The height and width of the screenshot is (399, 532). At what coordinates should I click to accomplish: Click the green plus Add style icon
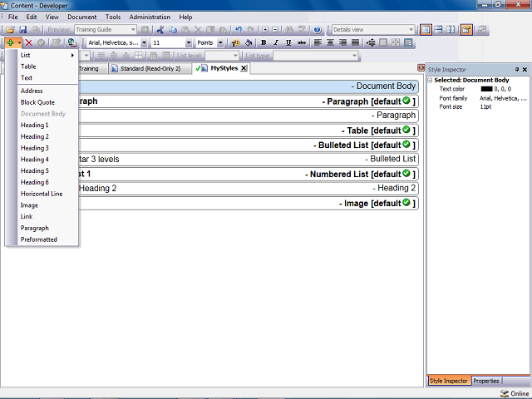[11, 42]
